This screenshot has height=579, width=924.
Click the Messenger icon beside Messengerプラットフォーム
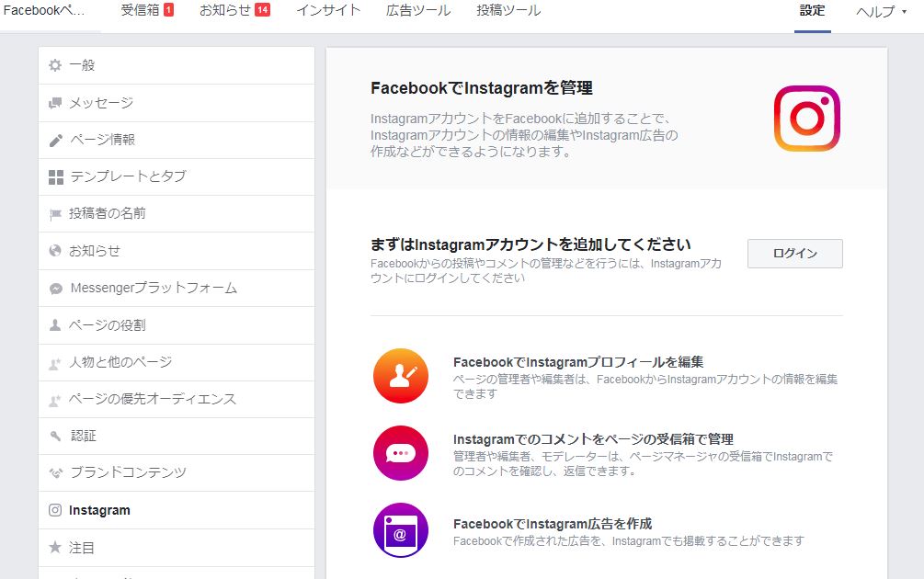(56, 289)
